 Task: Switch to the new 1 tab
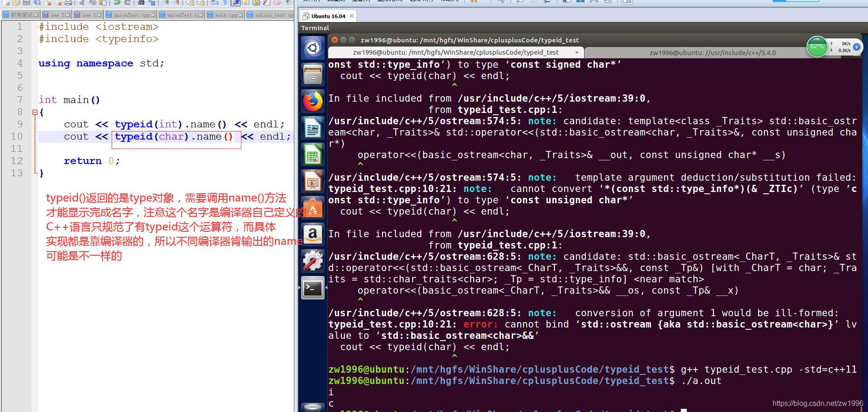pos(88,15)
